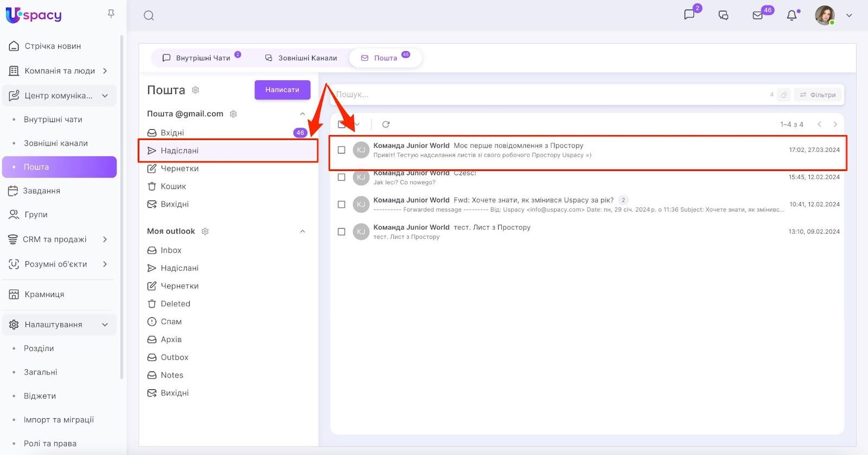Pin the sidebar using the pin icon
Viewport: 868px width, 455px height.
point(111,14)
